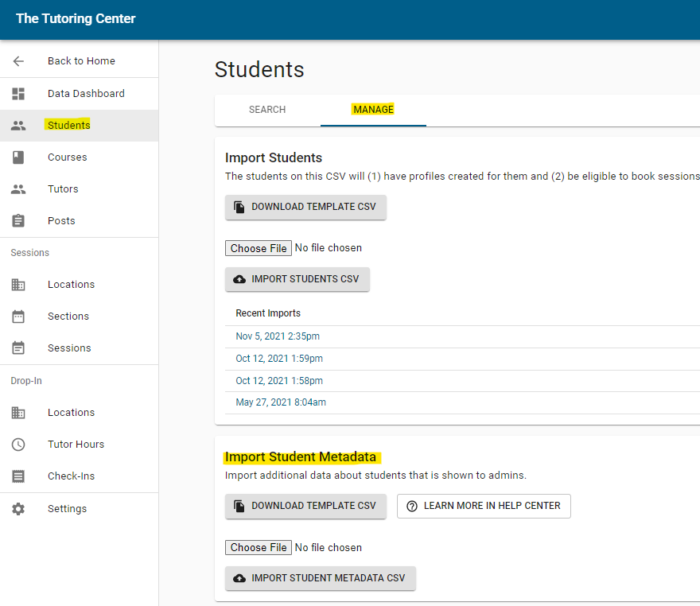This screenshot has width=700, height=606.
Task: Open Data Dashboard via its grid icon
Action: point(18,93)
